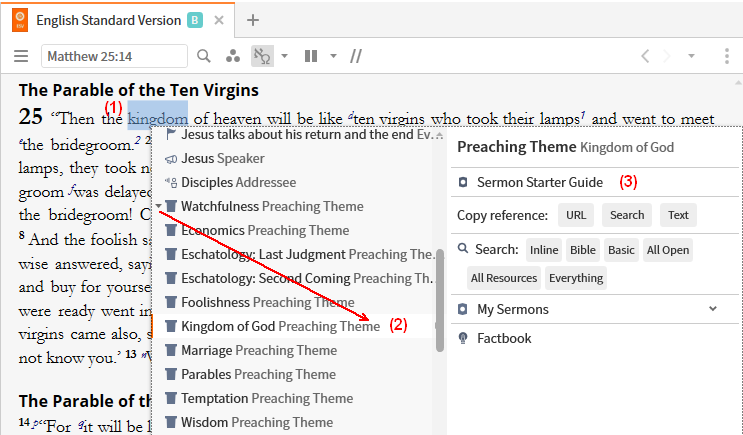The width and height of the screenshot is (743, 435).
Task: Open navigation history dropdown arrow
Action: tap(691, 56)
